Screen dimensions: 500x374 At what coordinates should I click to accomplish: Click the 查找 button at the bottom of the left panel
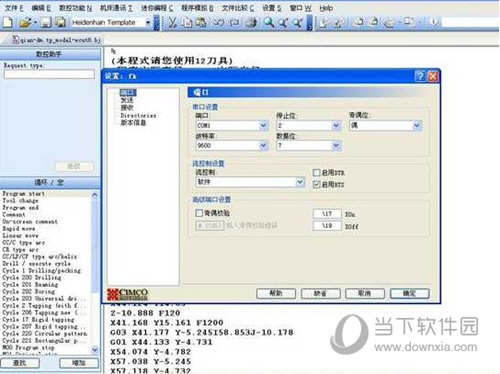pyautogui.click(x=20, y=363)
